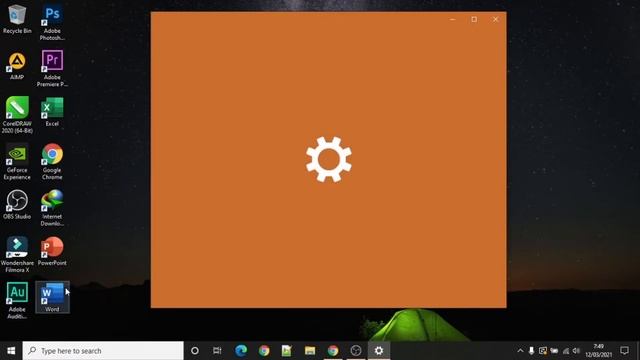The height and width of the screenshot is (360, 640).
Task: Expand the hidden system tray icons chevron
Action: [520, 351]
